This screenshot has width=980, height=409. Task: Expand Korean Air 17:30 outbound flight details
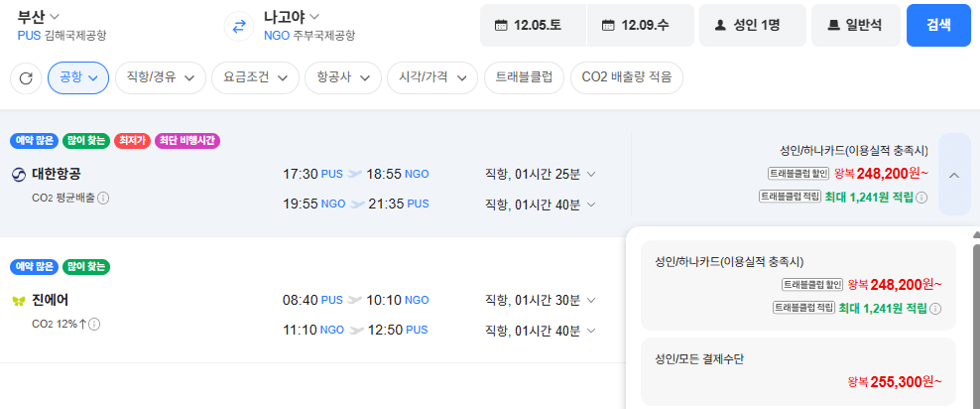click(x=591, y=174)
